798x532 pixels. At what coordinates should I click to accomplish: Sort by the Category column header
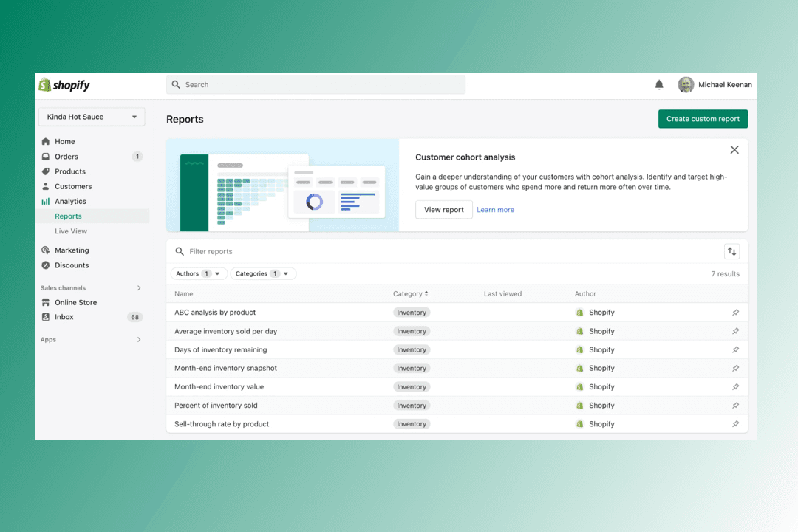(x=410, y=294)
